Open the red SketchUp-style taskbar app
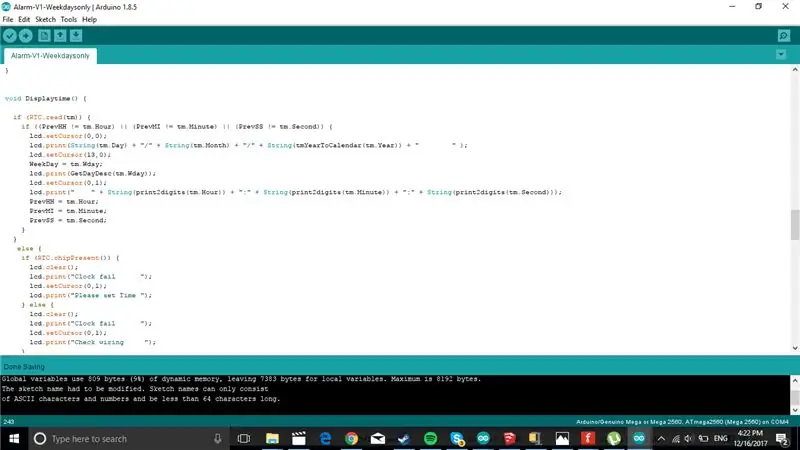Viewport: 800px width, 450px height. tap(509, 439)
